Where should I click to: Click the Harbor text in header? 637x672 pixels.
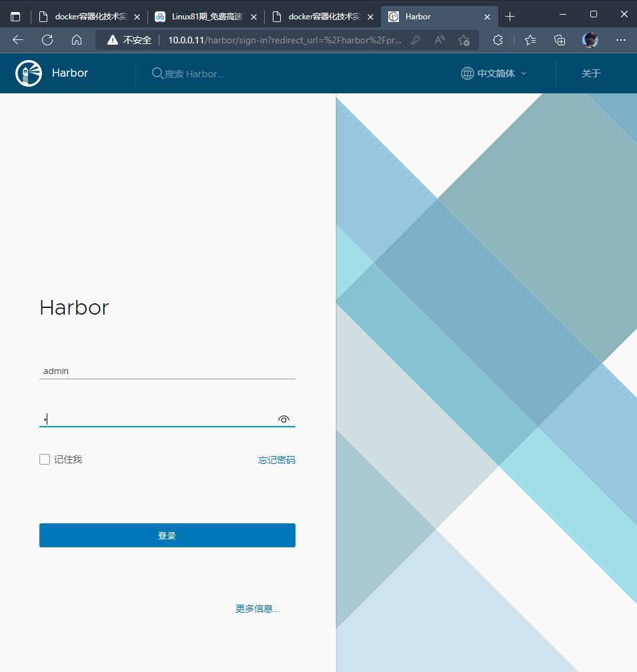[x=70, y=73]
